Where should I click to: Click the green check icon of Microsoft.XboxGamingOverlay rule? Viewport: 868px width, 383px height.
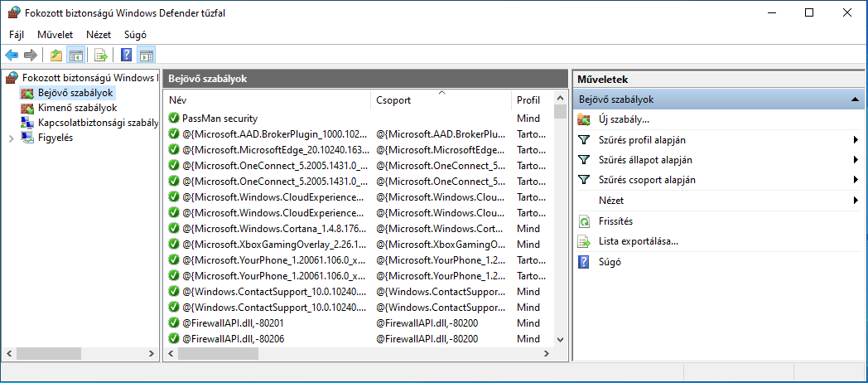pos(174,244)
